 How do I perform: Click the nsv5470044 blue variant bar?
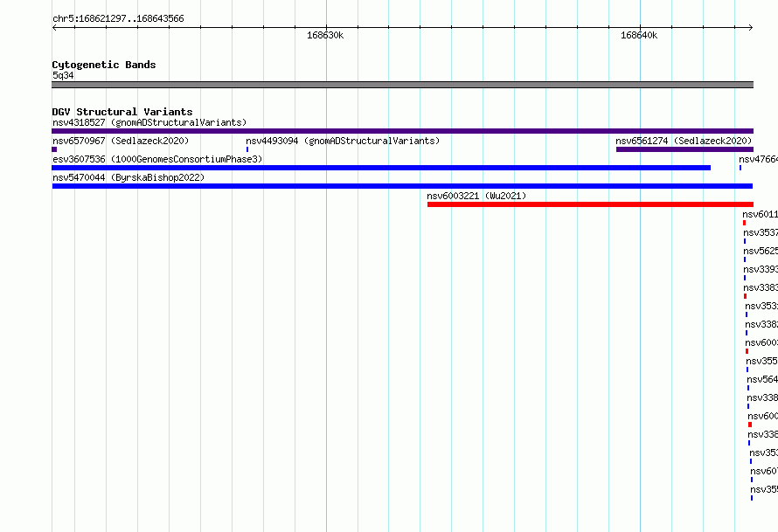(x=402, y=186)
